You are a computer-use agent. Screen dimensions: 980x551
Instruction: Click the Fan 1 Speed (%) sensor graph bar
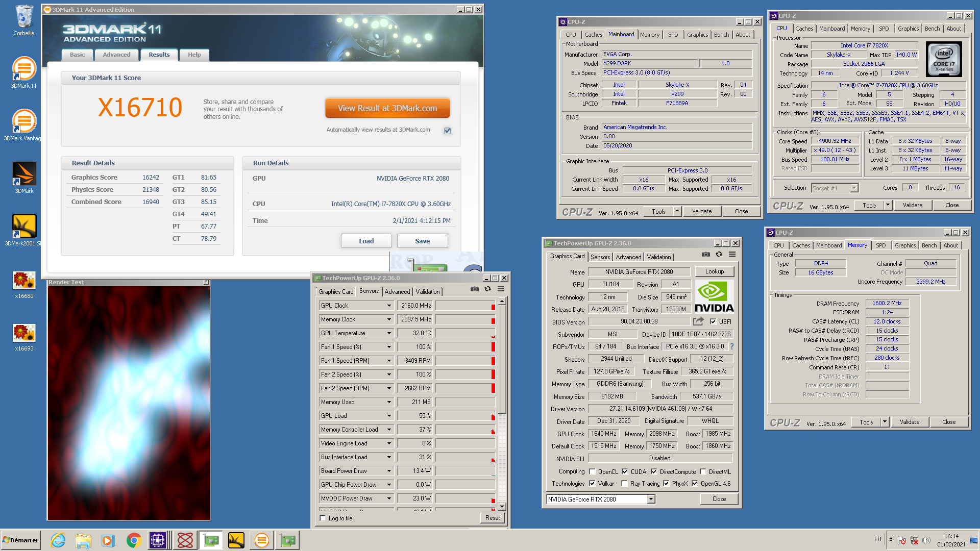pyautogui.click(x=465, y=347)
